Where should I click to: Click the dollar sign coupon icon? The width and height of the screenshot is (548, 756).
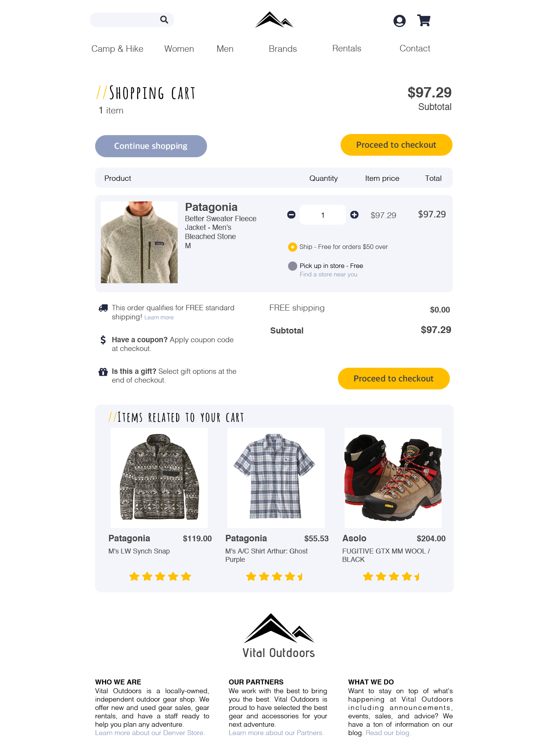click(103, 340)
